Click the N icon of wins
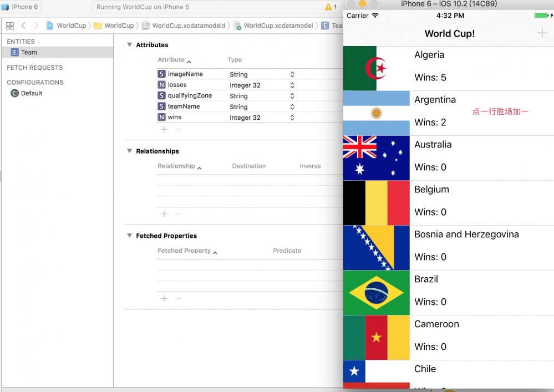The width and height of the screenshot is (554, 392). [161, 117]
